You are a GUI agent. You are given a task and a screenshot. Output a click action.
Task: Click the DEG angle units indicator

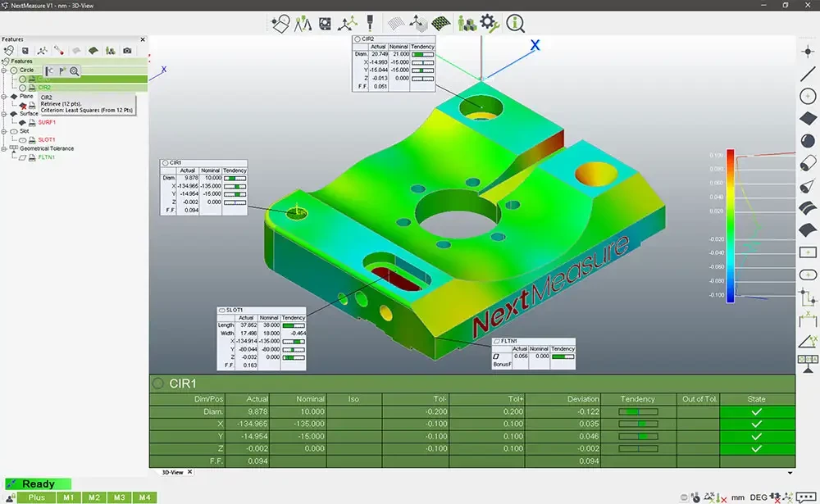pyautogui.click(x=758, y=497)
